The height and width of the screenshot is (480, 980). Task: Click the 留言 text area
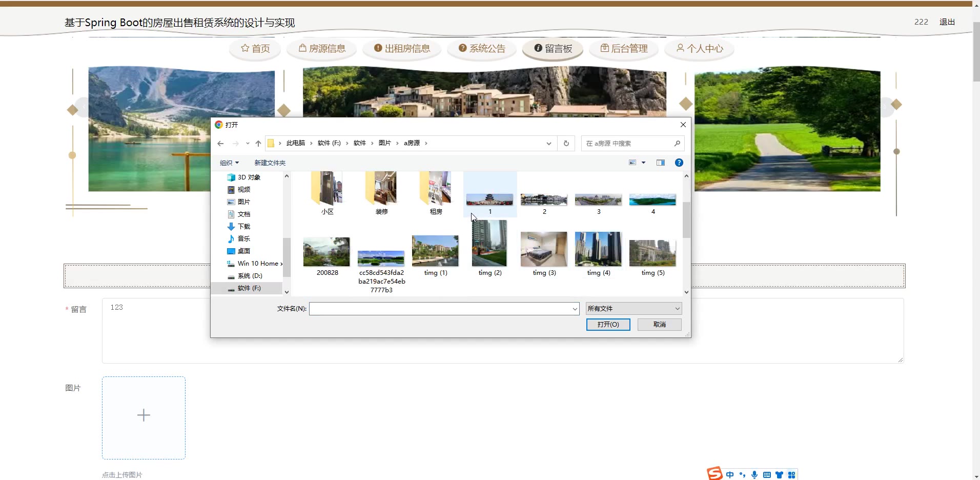(x=503, y=331)
